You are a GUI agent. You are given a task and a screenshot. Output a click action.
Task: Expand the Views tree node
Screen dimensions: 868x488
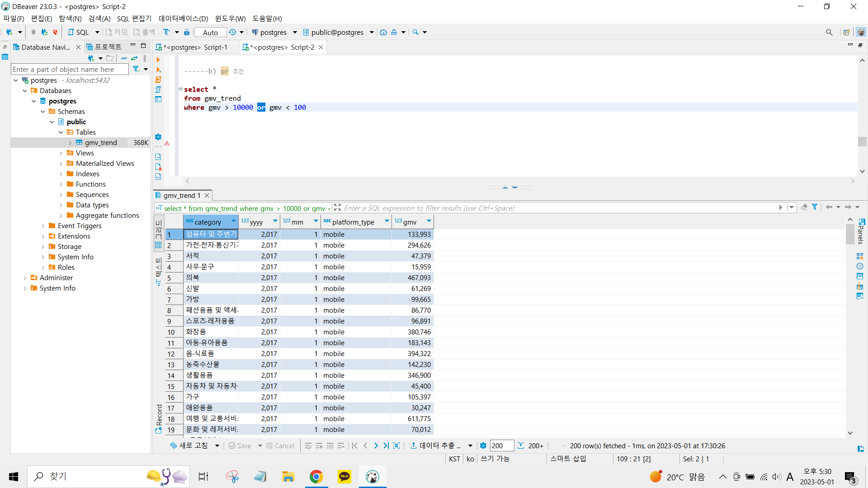point(61,153)
